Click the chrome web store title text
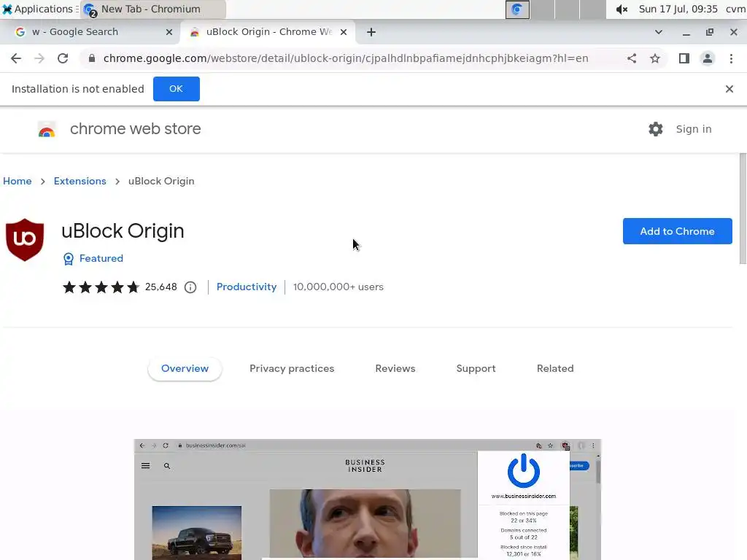Viewport: 747px width, 560px height. 135,129
